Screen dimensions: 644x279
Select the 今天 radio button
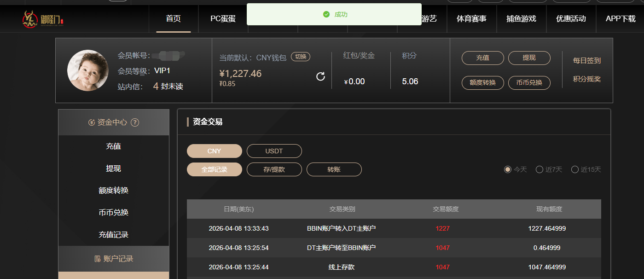tap(508, 169)
